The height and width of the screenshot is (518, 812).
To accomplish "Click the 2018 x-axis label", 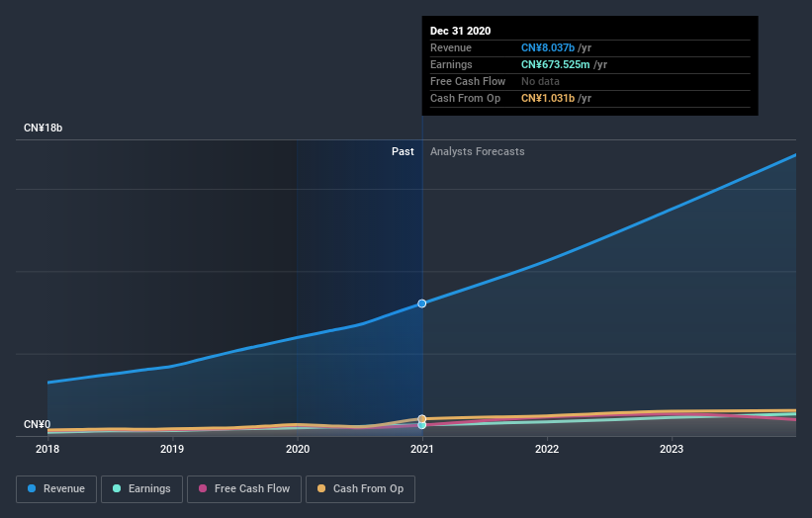I will 47,449.
